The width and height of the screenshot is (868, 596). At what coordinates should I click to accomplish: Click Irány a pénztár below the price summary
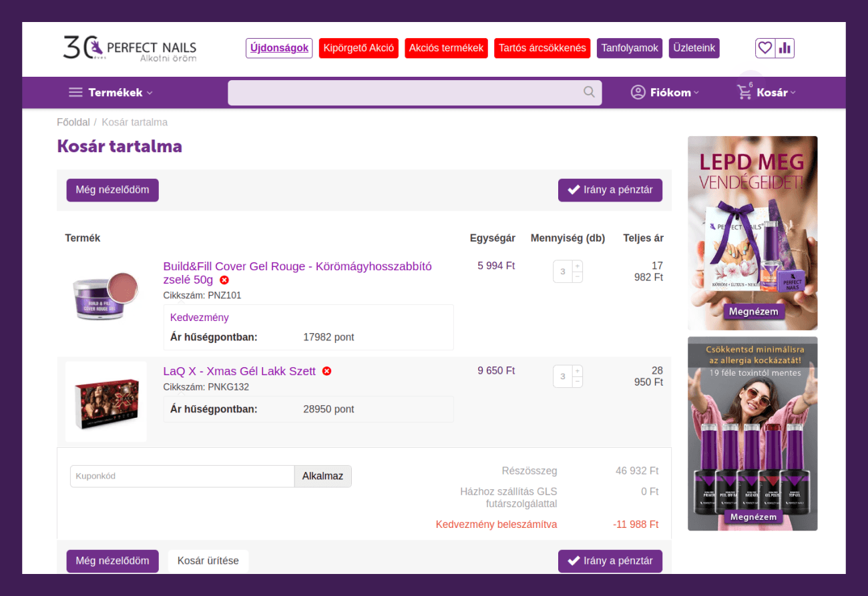pos(610,561)
